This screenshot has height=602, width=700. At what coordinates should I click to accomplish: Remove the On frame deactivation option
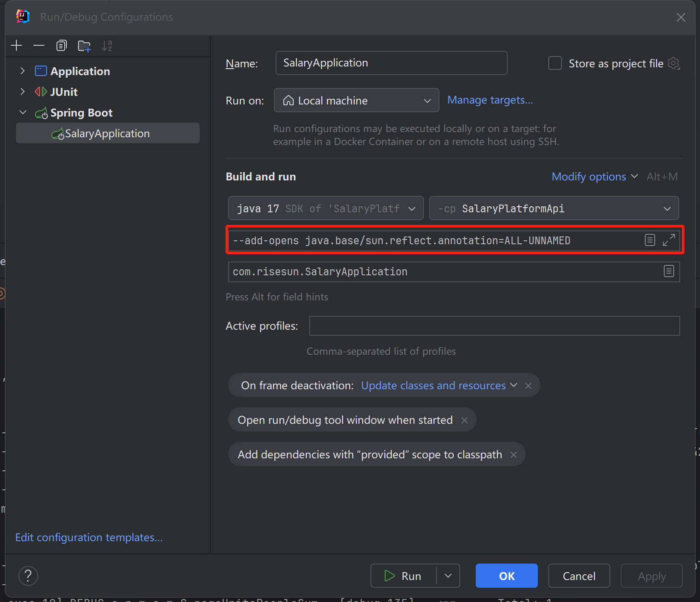[x=528, y=385]
